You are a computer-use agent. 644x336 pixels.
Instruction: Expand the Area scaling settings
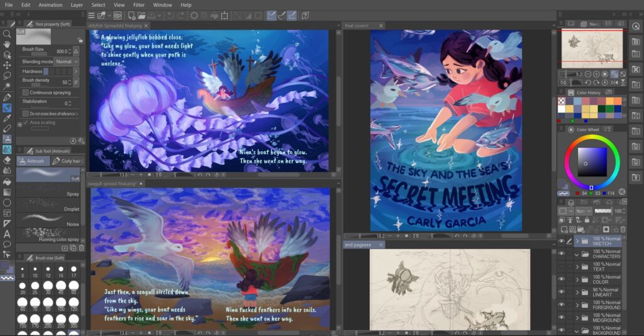coord(19,124)
